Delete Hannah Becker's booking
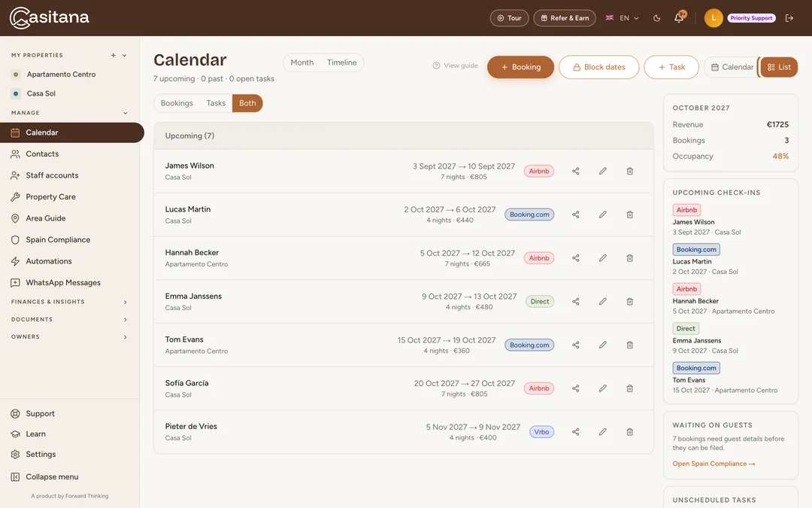 coord(630,258)
